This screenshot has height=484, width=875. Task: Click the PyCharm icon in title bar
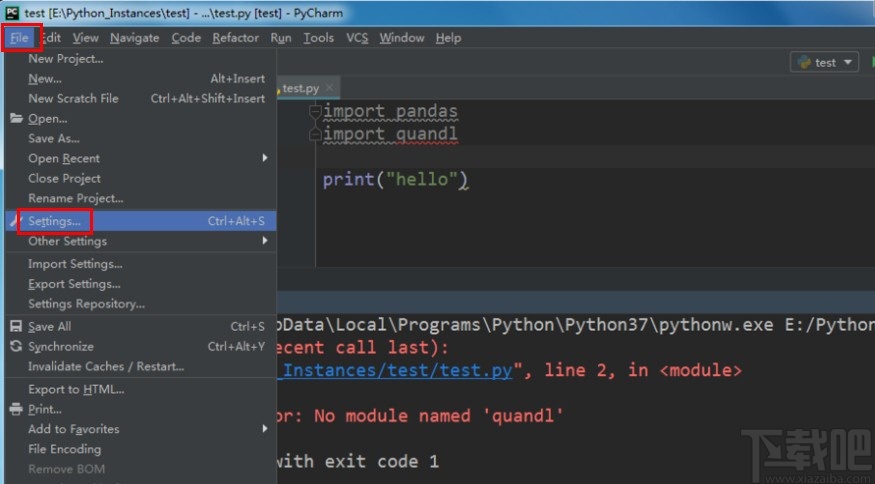click(12, 13)
